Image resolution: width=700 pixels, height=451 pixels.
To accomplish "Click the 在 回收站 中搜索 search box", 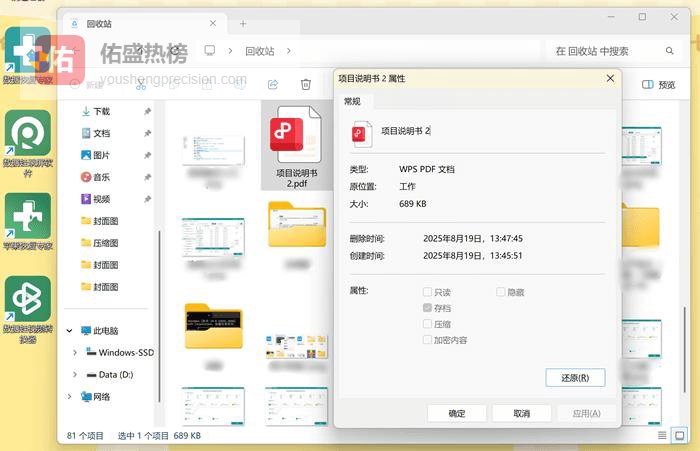I will click(x=610, y=50).
